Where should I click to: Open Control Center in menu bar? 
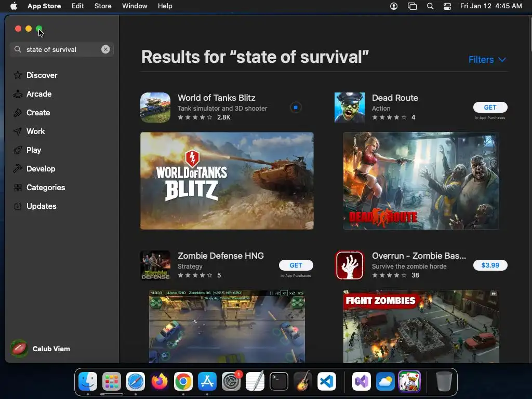click(447, 6)
